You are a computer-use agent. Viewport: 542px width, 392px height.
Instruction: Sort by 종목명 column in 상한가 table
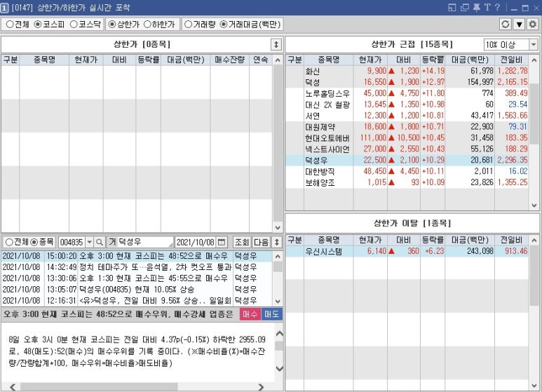(44, 60)
